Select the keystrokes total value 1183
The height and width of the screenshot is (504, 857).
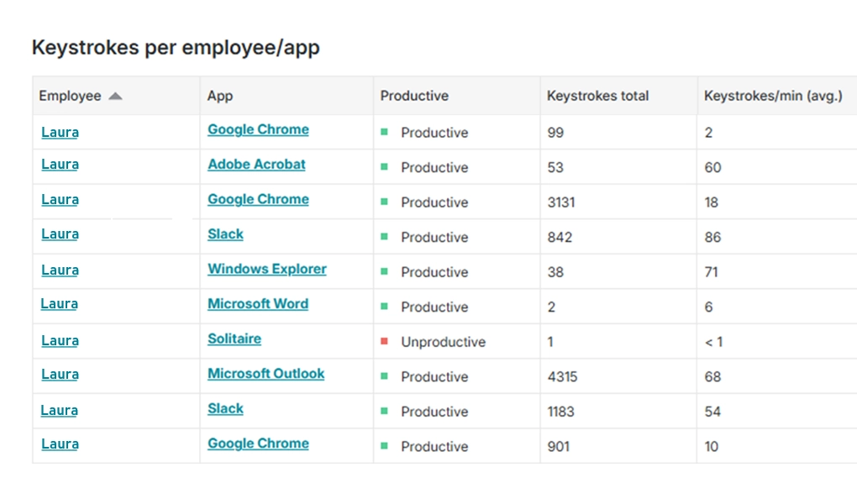pyautogui.click(x=560, y=412)
